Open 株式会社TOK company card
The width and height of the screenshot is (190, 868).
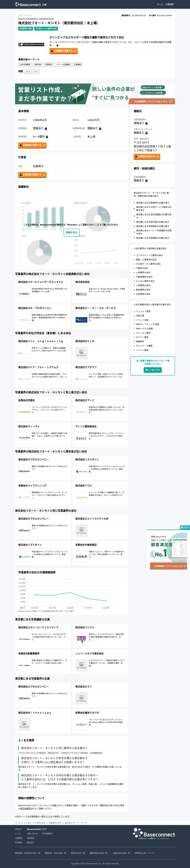[x=100, y=494]
